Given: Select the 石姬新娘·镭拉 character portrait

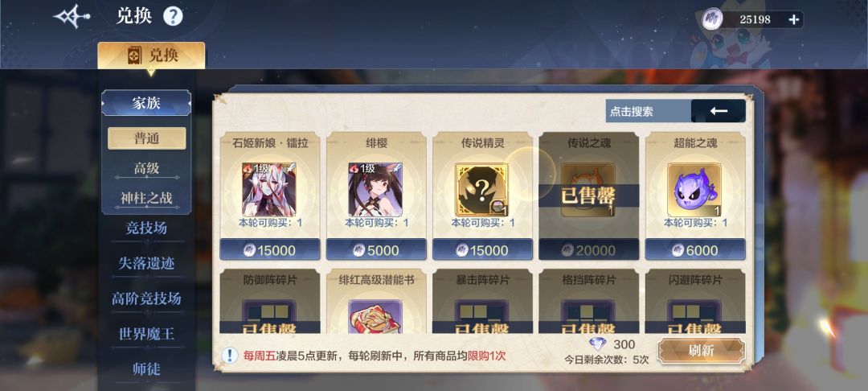Looking at the screenshot, I should coord(269,189).
